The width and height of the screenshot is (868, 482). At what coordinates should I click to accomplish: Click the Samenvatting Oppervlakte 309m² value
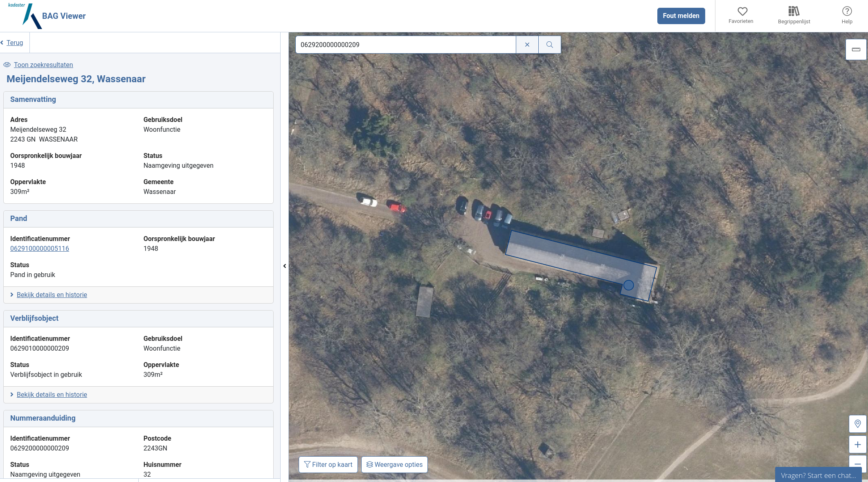point(20,191)
